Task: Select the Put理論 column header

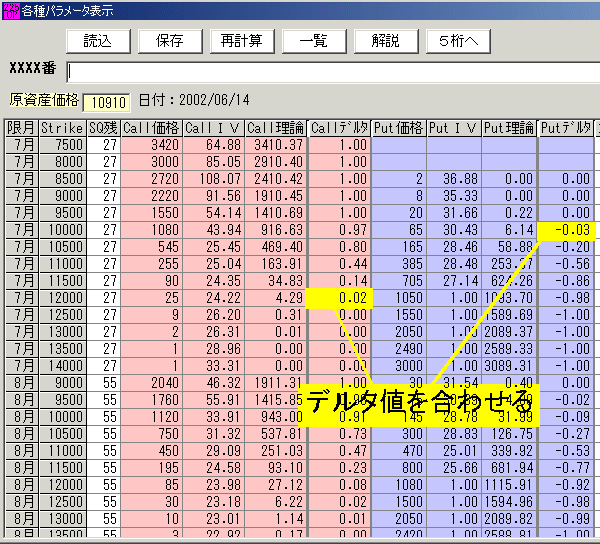Action: tap(509, 128)
